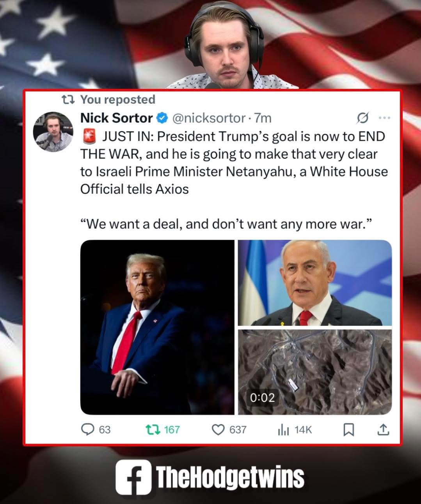Open the Netanyahu photo with flag
The width and height of the screenshot is (421, 504).
click(315, 283)
